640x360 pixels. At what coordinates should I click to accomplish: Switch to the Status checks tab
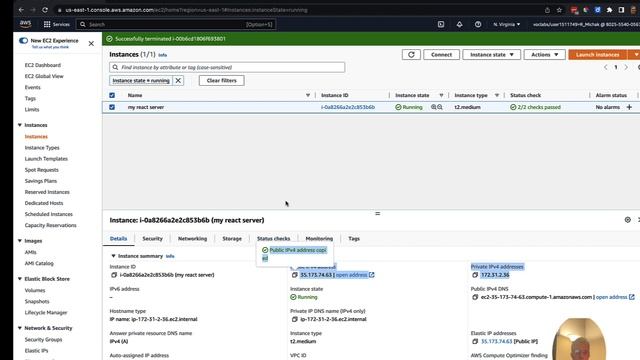point(273,238)
